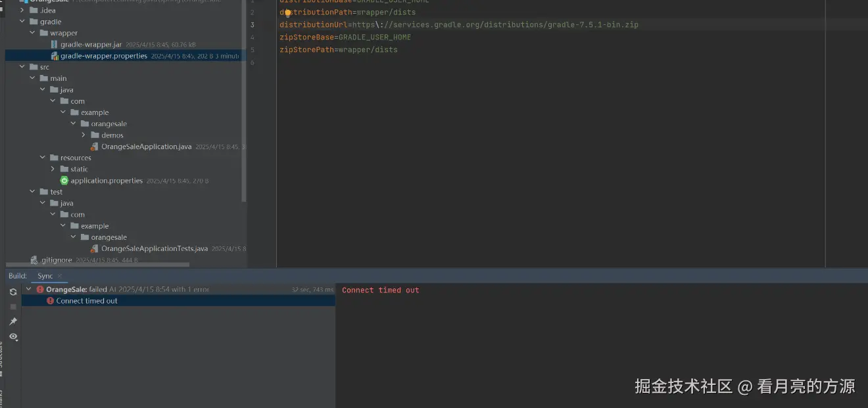Collapse the gradle folder chevron

click(22, 22)
